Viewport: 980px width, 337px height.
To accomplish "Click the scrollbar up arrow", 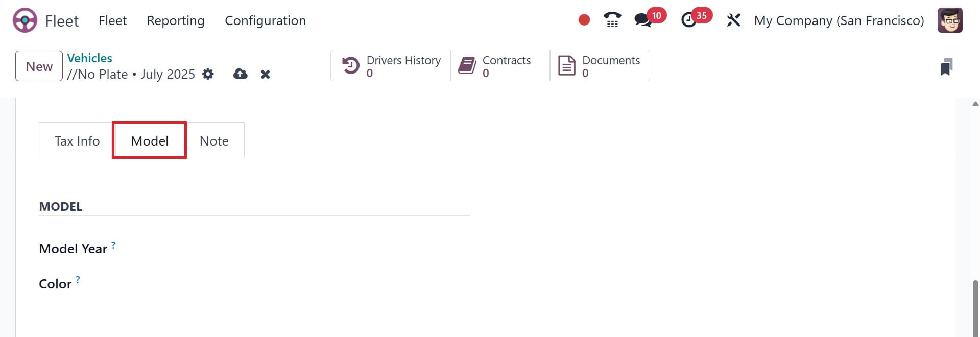I will coord(975,104).
